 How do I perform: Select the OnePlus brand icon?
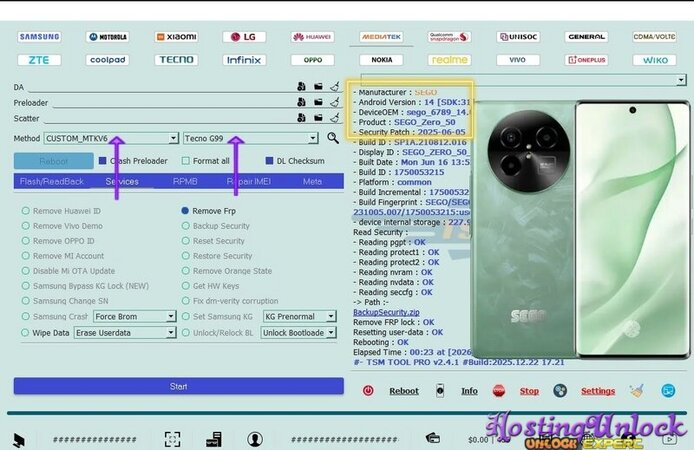pos(586,60)
